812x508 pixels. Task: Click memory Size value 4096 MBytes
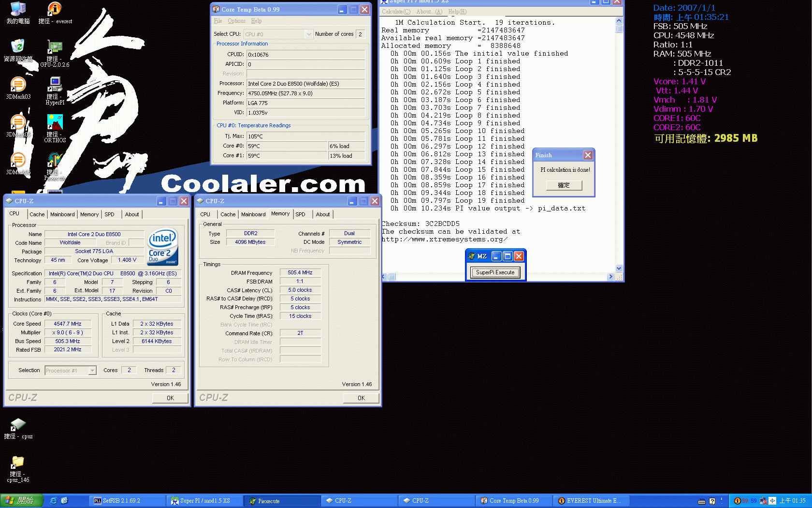click(x=250, y=242)
